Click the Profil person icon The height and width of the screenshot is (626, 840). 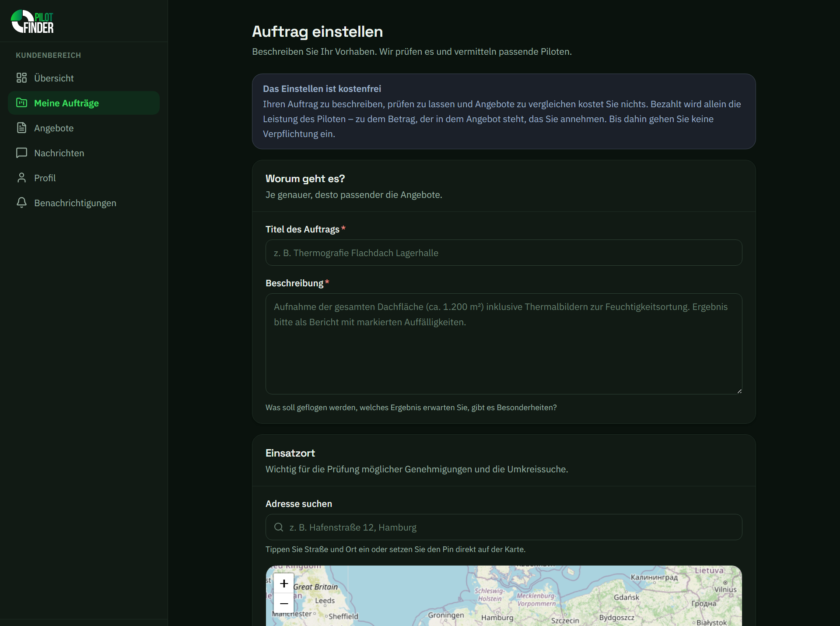coord(21,178)
